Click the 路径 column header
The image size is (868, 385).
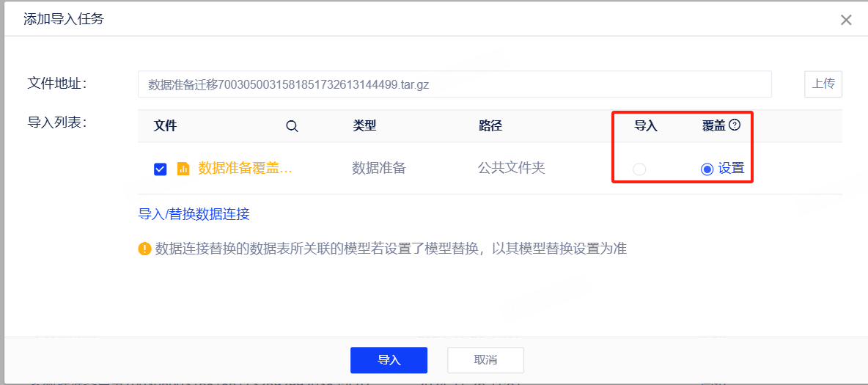coord(490,126)
